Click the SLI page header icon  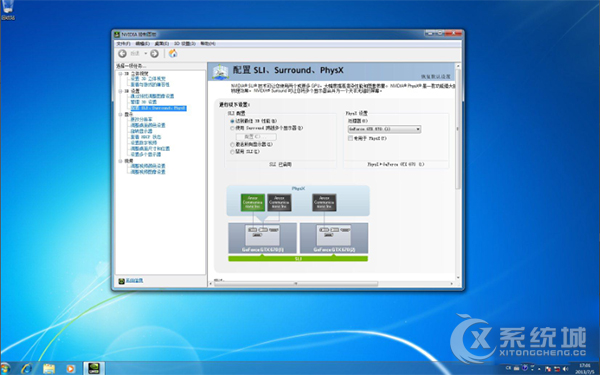point(220,72)
